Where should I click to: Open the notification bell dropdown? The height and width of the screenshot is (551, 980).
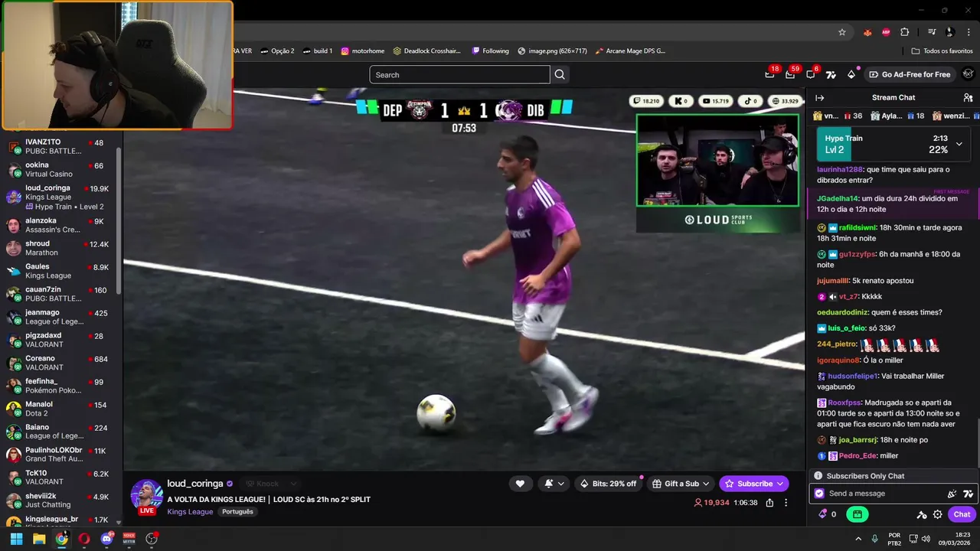[554, 484]
